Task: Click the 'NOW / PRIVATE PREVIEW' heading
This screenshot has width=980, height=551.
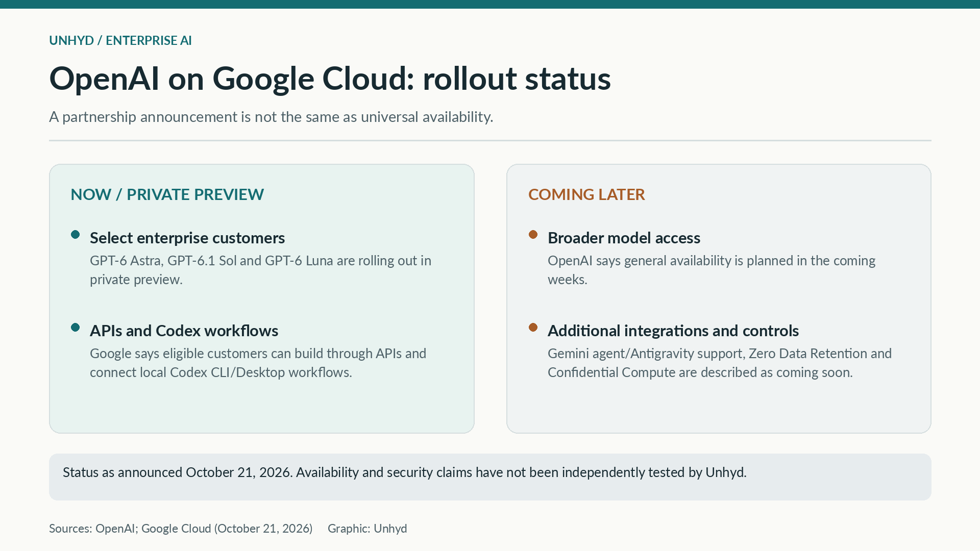Action: point(167,194)
